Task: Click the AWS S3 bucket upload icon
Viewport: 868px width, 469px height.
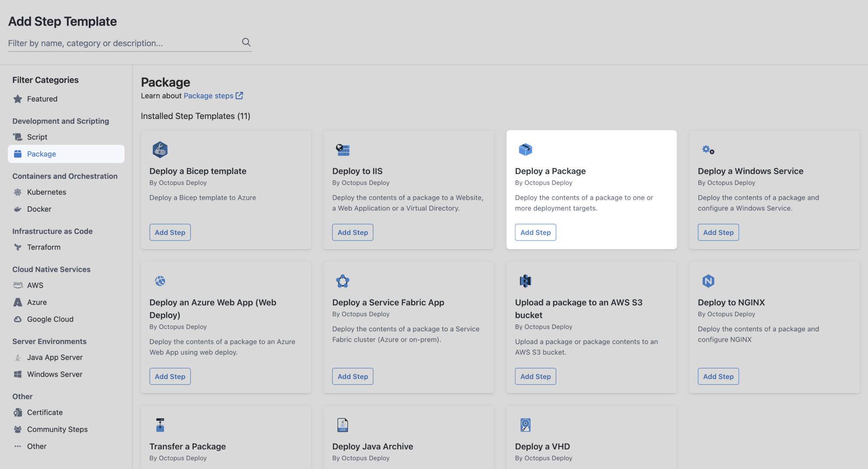Action: [x=526, y=281]
